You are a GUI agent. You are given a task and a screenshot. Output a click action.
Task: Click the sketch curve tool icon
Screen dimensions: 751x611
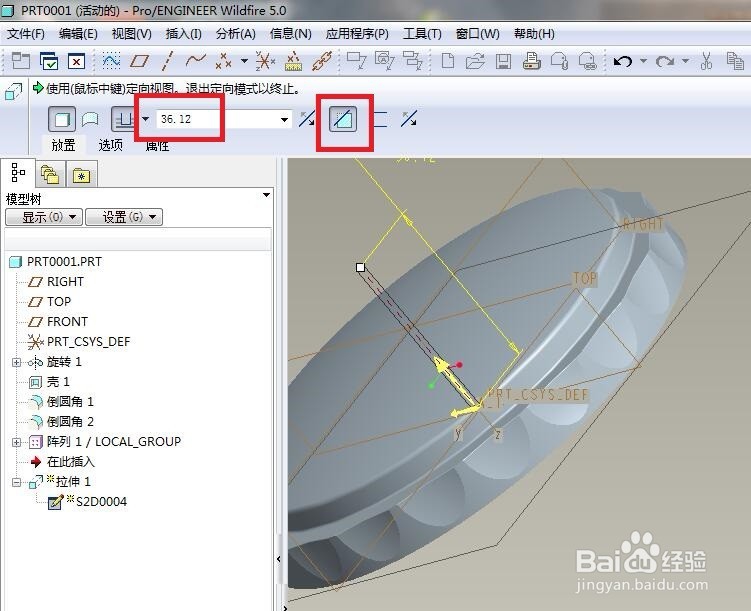coord(111,61)
